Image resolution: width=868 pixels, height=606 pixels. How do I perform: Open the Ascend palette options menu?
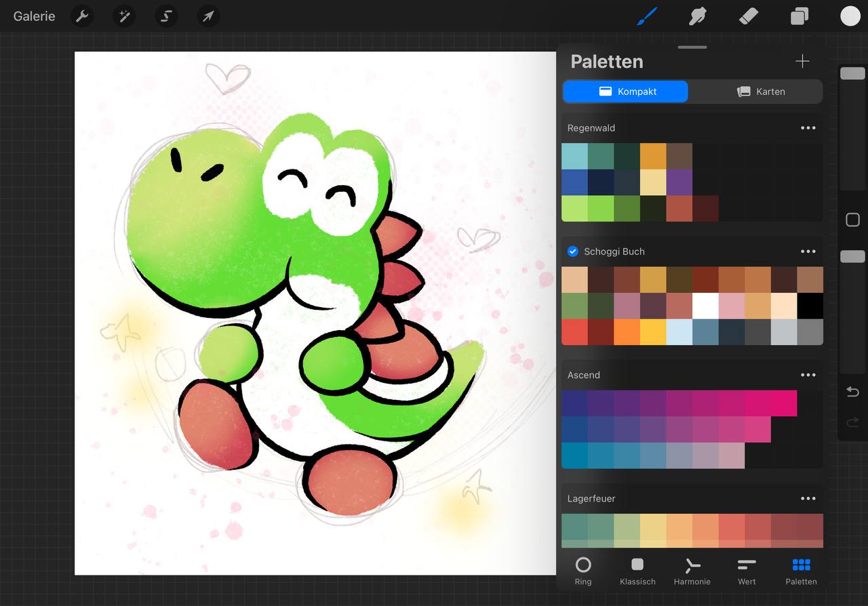click(808, 375)
